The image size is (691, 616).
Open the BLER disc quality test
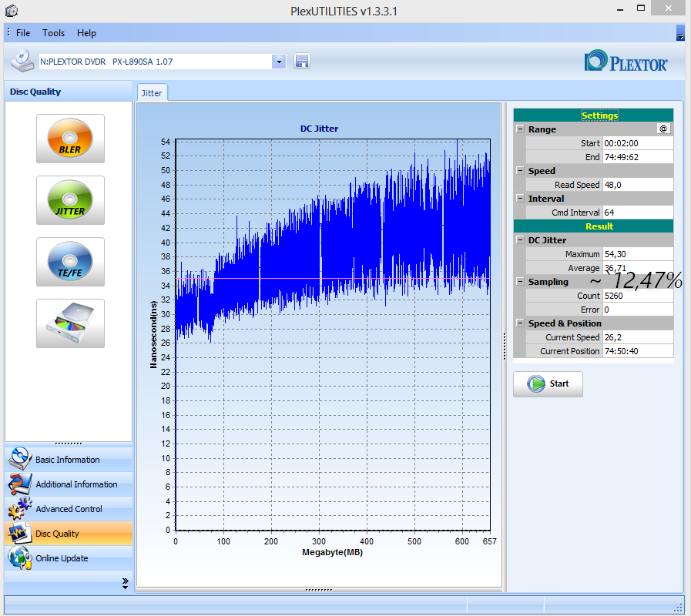click(x=71, y=139)
